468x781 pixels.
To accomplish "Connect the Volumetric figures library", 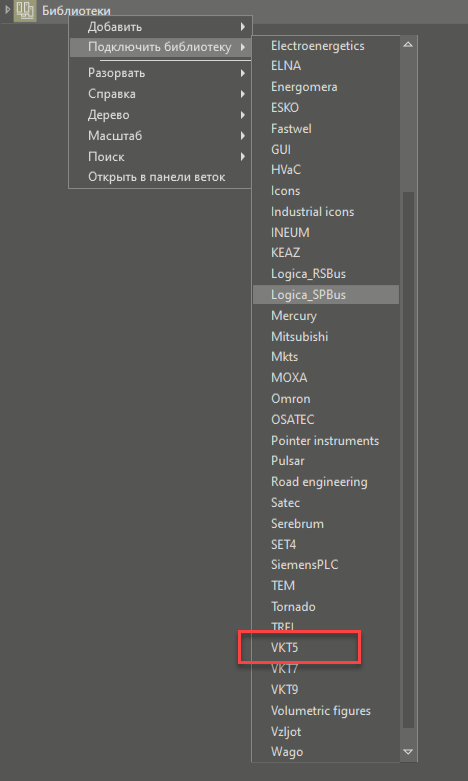I will tap(326, 711).
